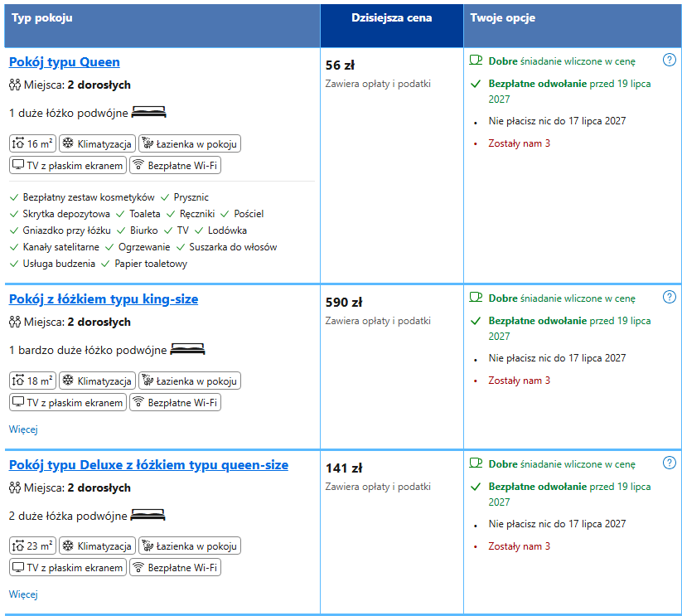Viewport: 682px width, 616px height.
Task: Click the help icon in king-size room row
Action: [669, 297]
